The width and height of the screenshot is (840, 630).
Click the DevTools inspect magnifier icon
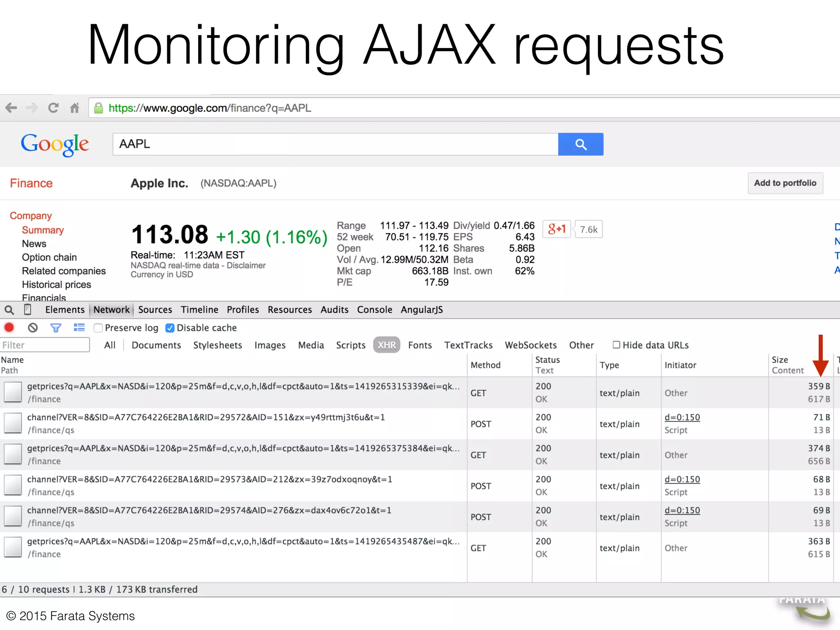9,310
